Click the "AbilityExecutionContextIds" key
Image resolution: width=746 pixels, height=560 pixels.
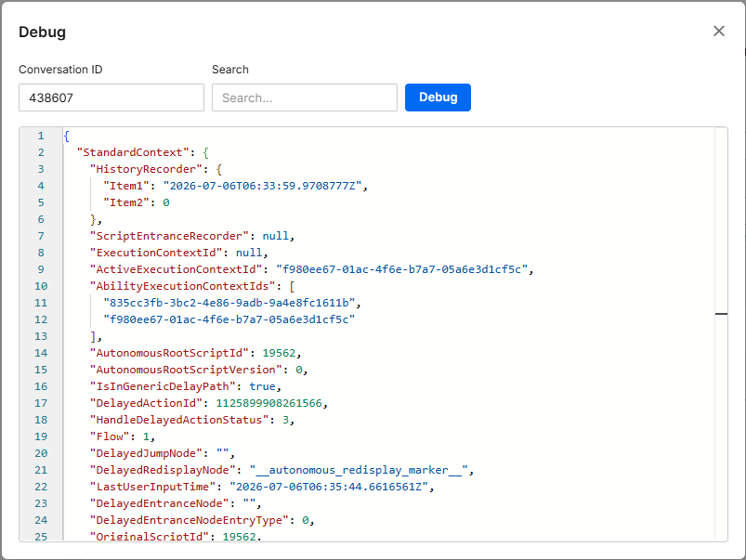183,286
